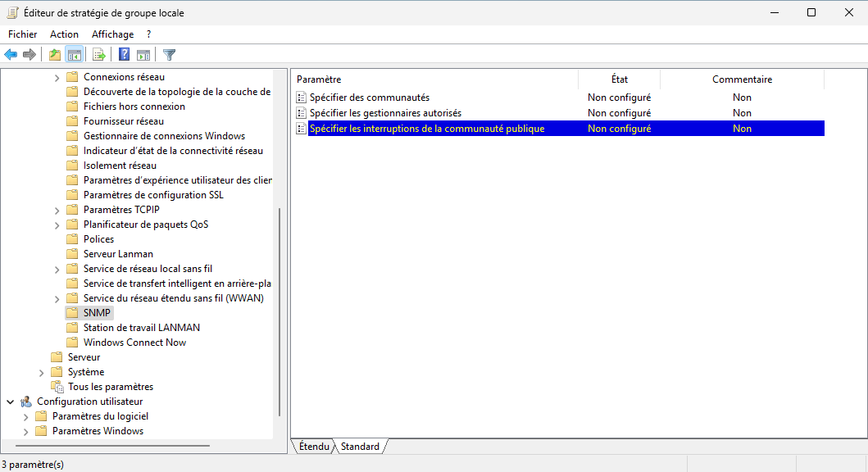Screen dimensions: 868x472
Task: Click the Forward arrow in toolbar
Action: pos(30,55)
